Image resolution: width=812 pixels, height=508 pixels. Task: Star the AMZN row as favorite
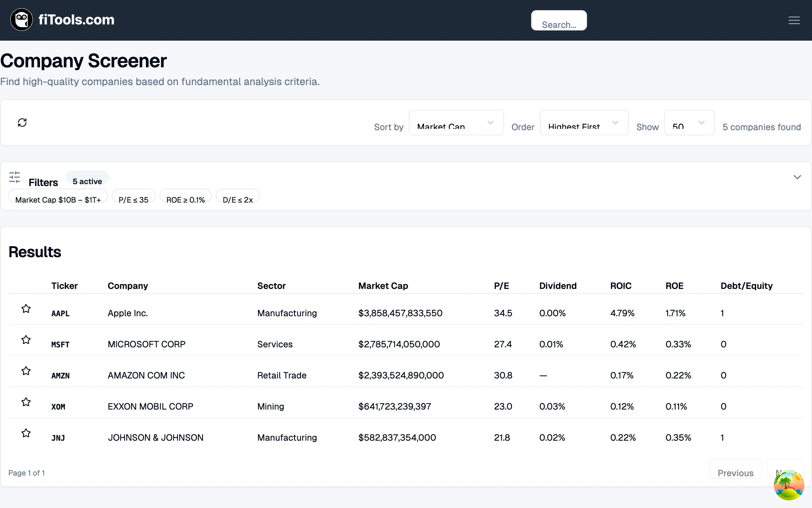tap(26, 371)
